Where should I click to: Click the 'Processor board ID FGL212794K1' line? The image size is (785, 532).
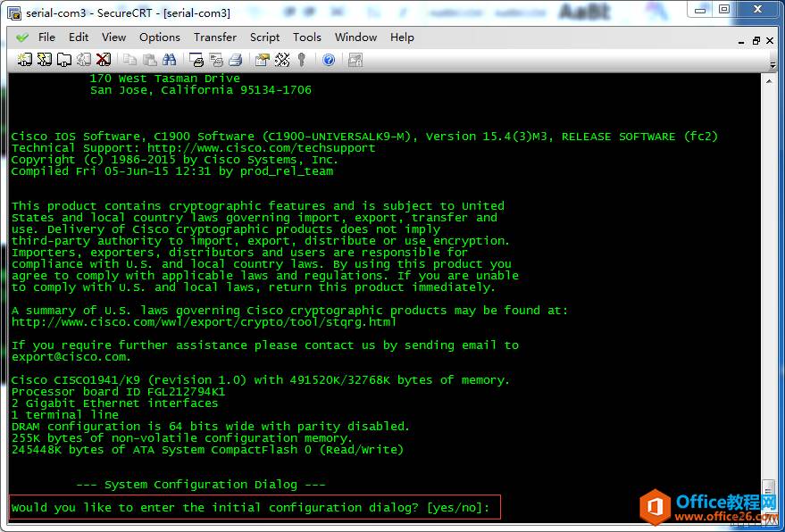tap(118, 392)
